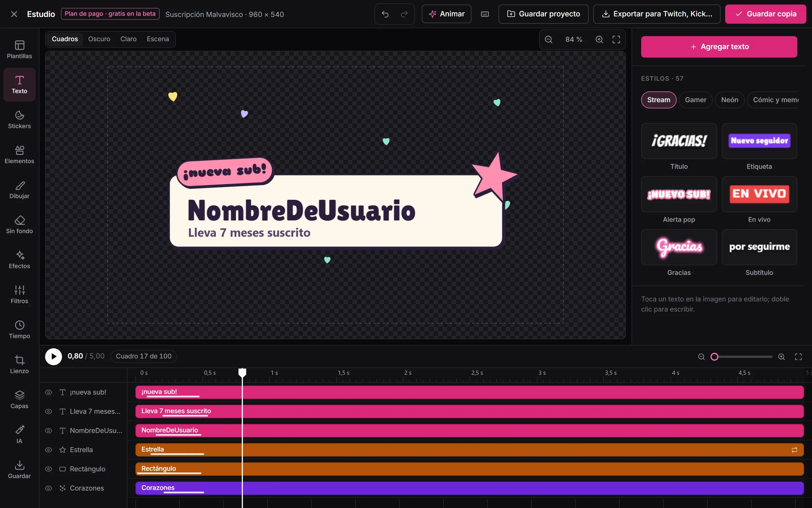The width and height of the screenshot is (812, 508).
Task: Apply the Alerta pop text style
Action: pyautogui.click(x=679, y=194)
